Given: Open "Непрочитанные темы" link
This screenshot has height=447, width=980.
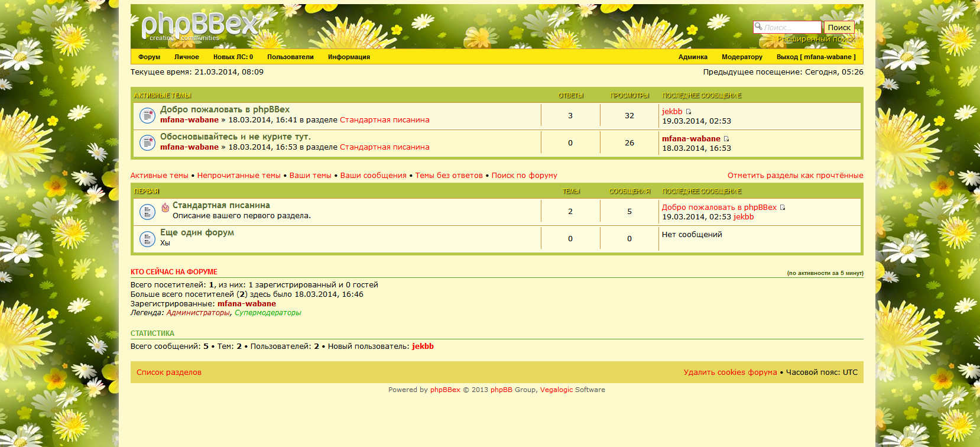Looking at the screenshot, I should click(239, 176).
